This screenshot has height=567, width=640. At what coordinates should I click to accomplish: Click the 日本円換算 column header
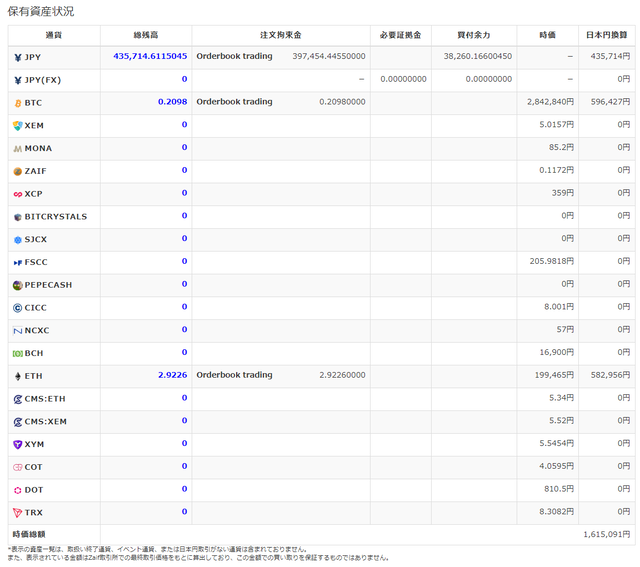607,35
